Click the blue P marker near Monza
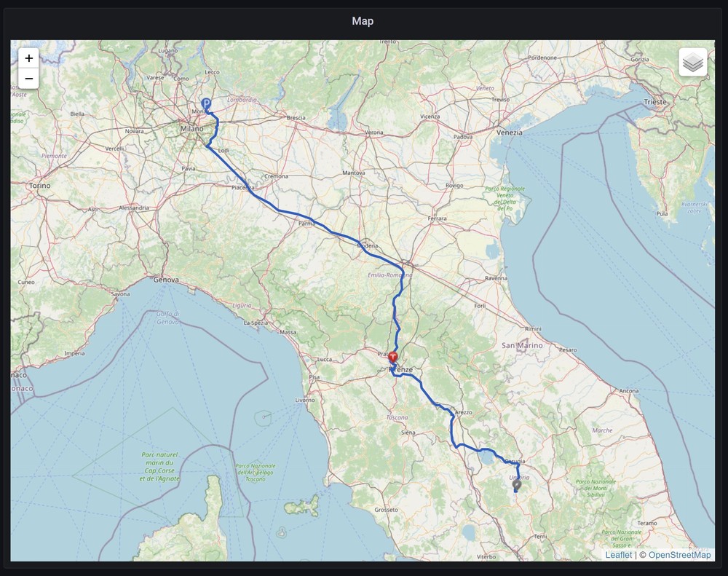 point(206,106)
